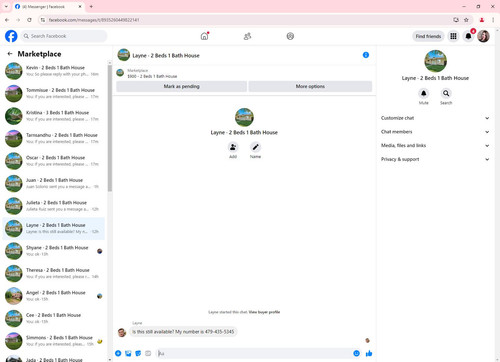Click the chat header house thumbnail
500x362 pixels.
pyautogui.click(x=123, y=55)
